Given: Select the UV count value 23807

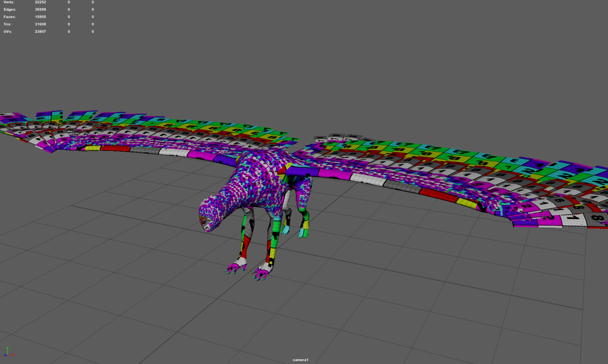Looking at the screenshot, I should coord(40,32).
